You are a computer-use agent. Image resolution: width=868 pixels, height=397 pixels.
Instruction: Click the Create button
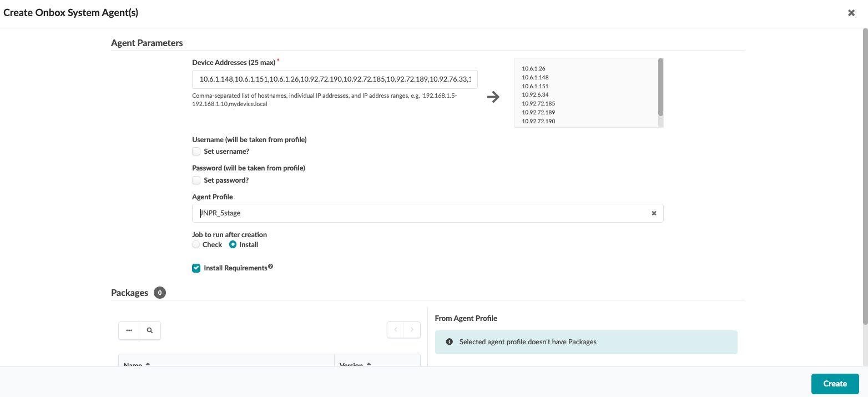[835, 384]
